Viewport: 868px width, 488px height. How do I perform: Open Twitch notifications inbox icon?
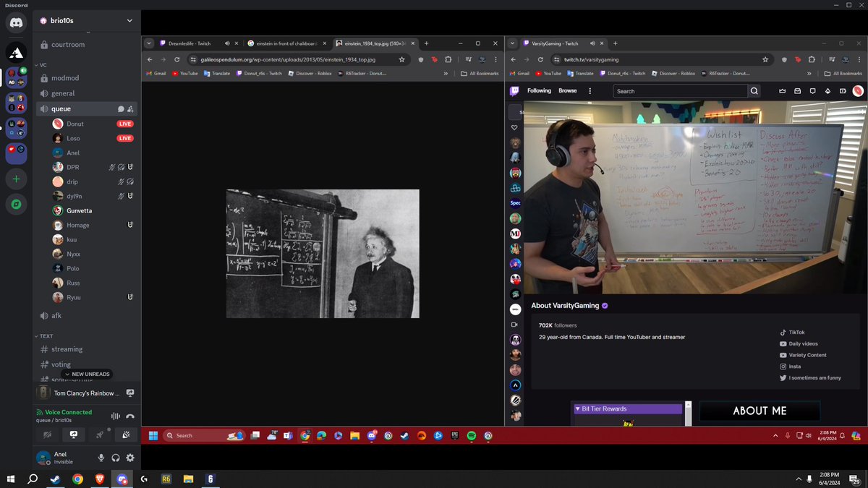coord(797,91)
